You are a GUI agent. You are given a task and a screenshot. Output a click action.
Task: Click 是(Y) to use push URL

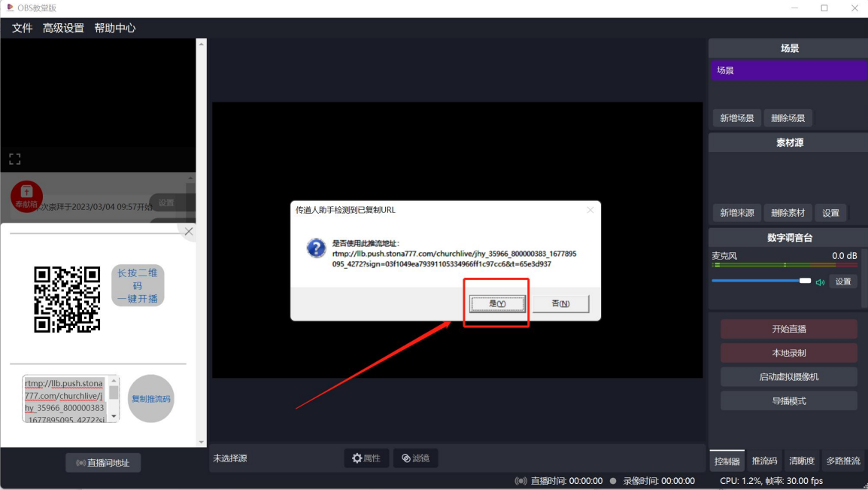coord(496,303)
